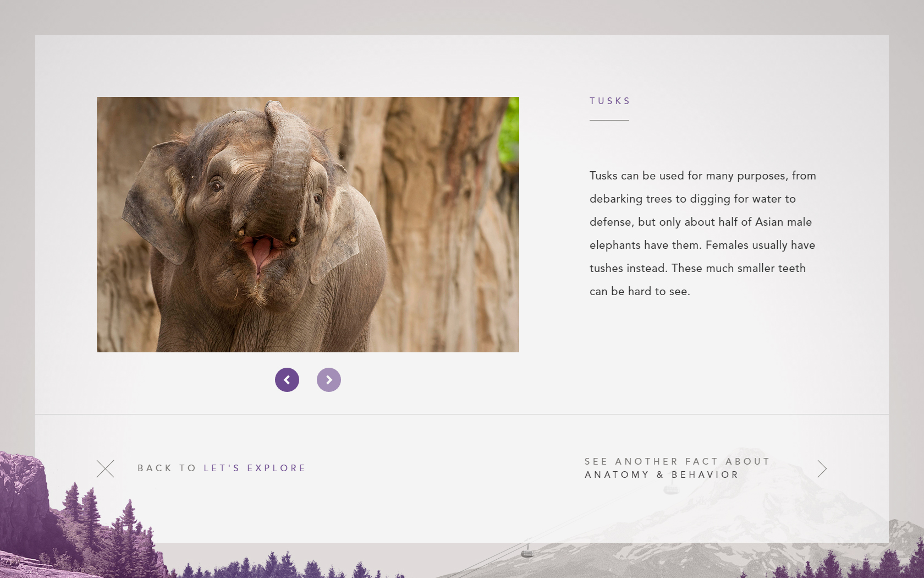The image size is (924, 578).
Task: Select the Anatomy & Behavior category text
Action: coord(662,475)
